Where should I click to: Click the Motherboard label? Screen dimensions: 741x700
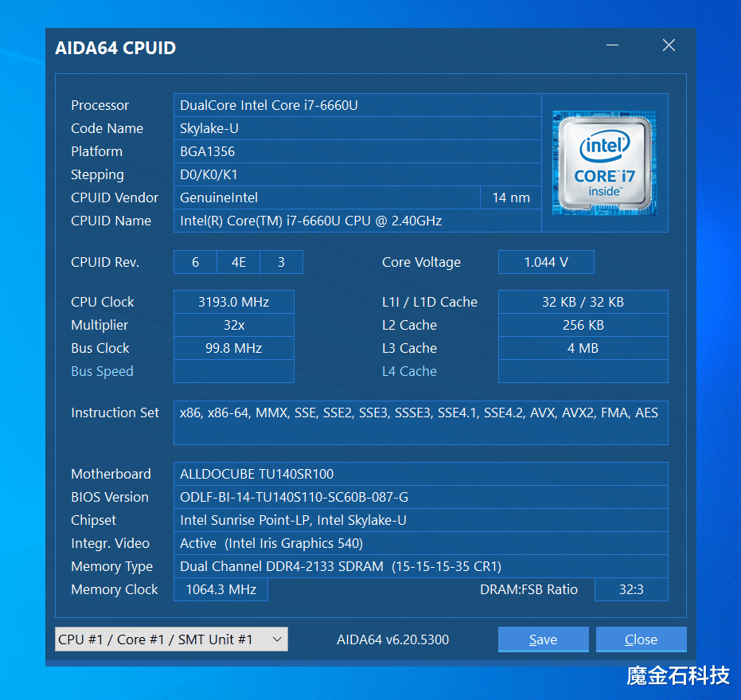pyautogui.click(x=111, y=474)
